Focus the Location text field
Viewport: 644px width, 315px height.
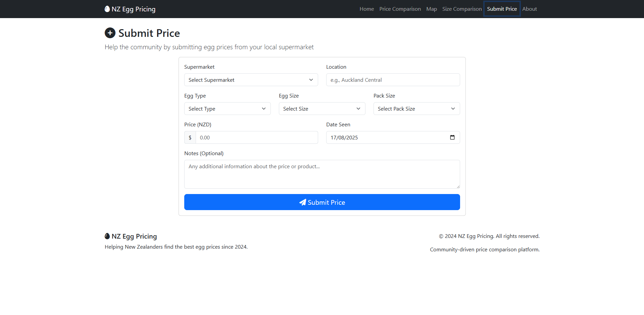coord(393,80)
